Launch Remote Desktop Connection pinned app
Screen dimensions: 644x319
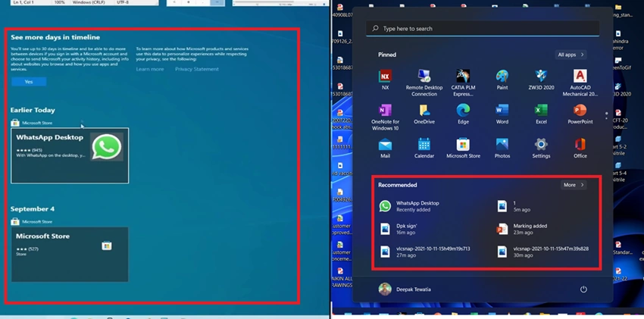[424, 83]
